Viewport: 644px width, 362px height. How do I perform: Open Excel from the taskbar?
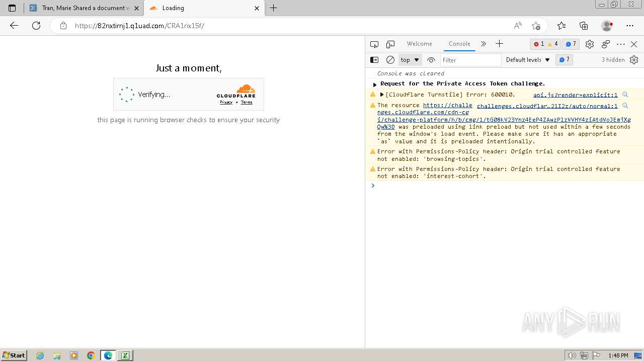coord(125,355)
